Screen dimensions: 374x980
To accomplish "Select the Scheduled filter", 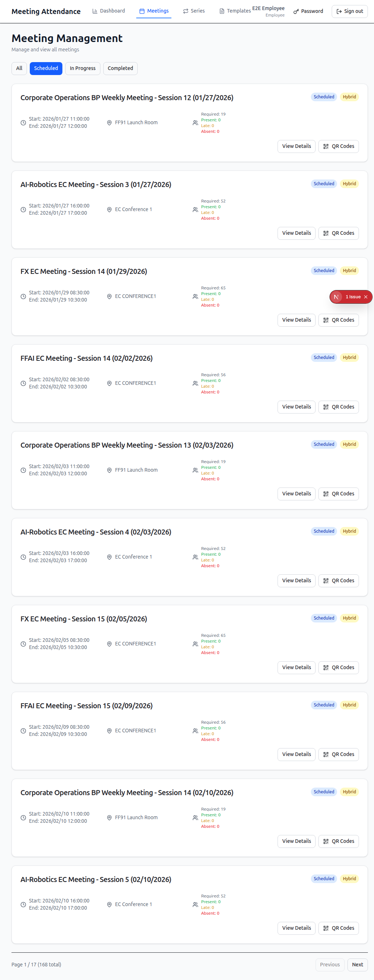I will coord(46,69).
